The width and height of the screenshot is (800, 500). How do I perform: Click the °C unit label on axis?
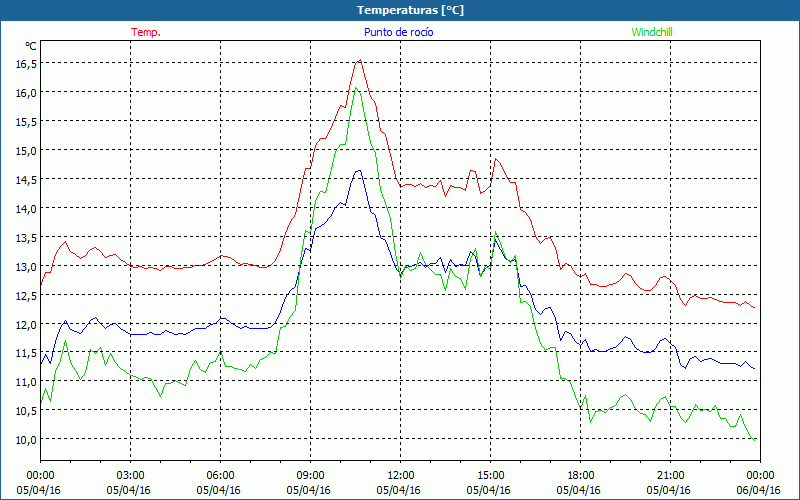tap(31, 46)
